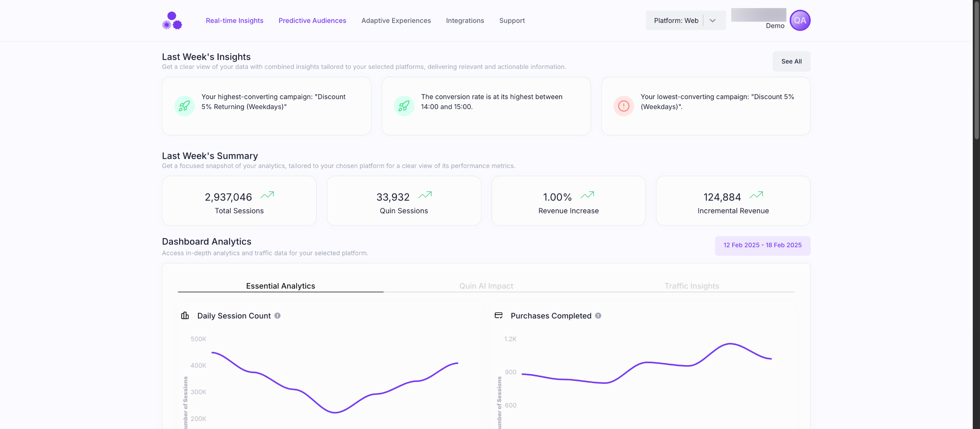Click rocket icon on conversion rate card

[404, 106]
